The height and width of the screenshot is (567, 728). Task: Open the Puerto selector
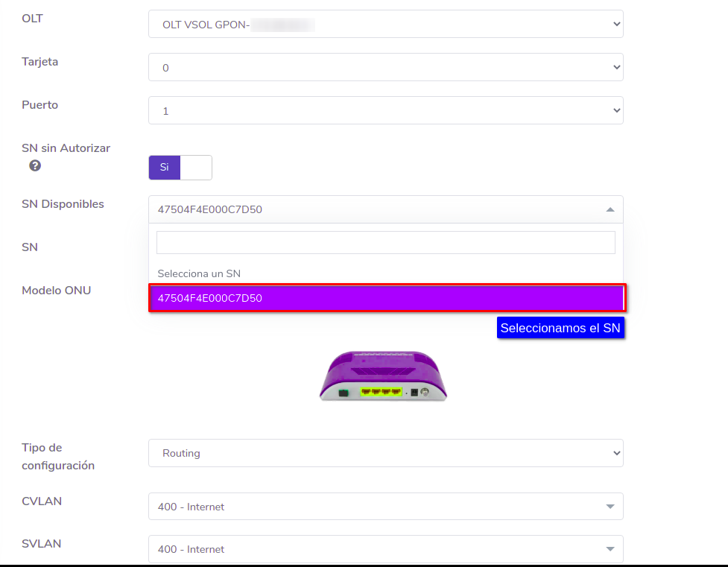(x=385, y=111)
